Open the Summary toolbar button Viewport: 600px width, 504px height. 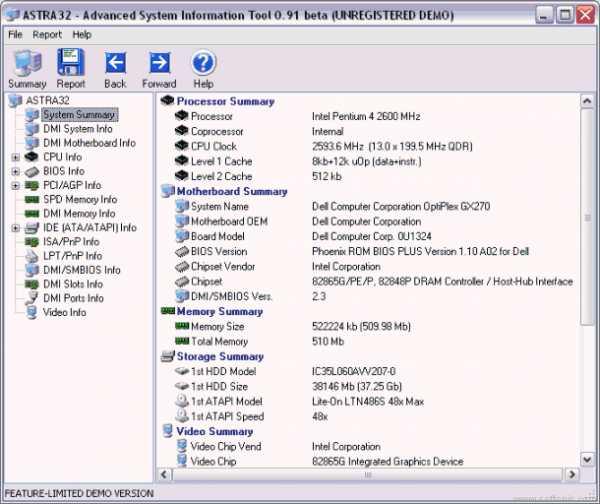pyautogui.click(x=27, y=69)
